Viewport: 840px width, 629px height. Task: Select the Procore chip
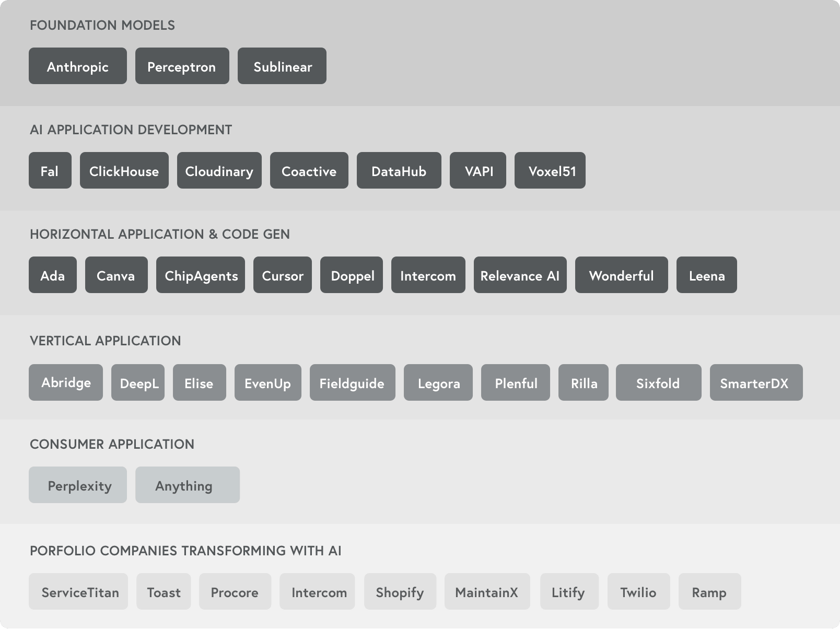pos(235,591)
